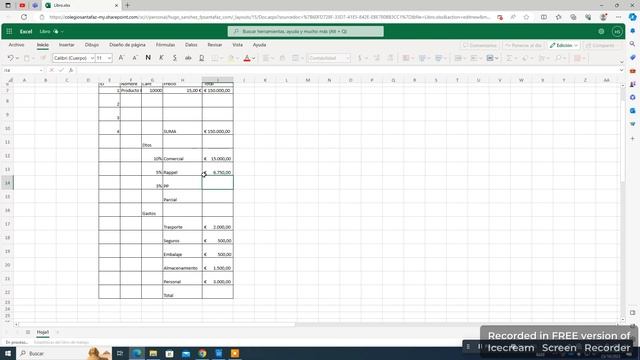640x360 pixels.
Task: Click the Delete cells icon
Action: click(474, 58)
